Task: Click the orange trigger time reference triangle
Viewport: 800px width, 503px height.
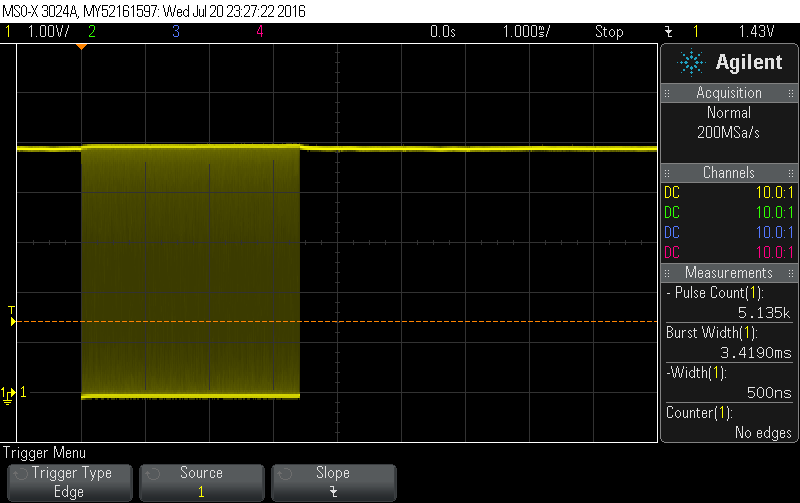Action: [x=81, y=47]
